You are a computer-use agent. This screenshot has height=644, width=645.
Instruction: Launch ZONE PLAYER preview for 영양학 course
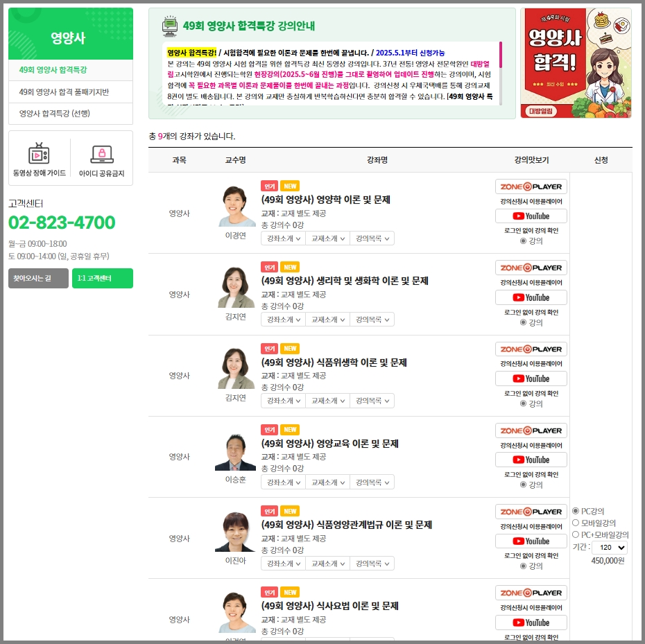point(531,186)
